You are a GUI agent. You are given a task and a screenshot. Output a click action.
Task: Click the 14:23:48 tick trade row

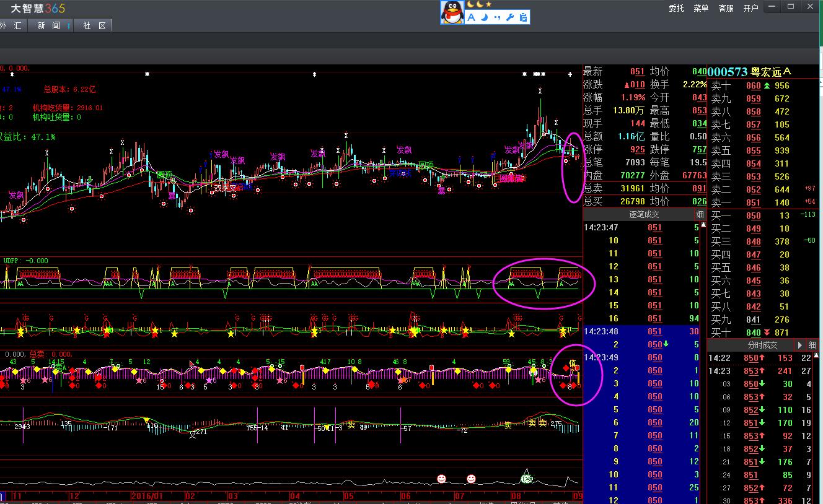(641, 332)
